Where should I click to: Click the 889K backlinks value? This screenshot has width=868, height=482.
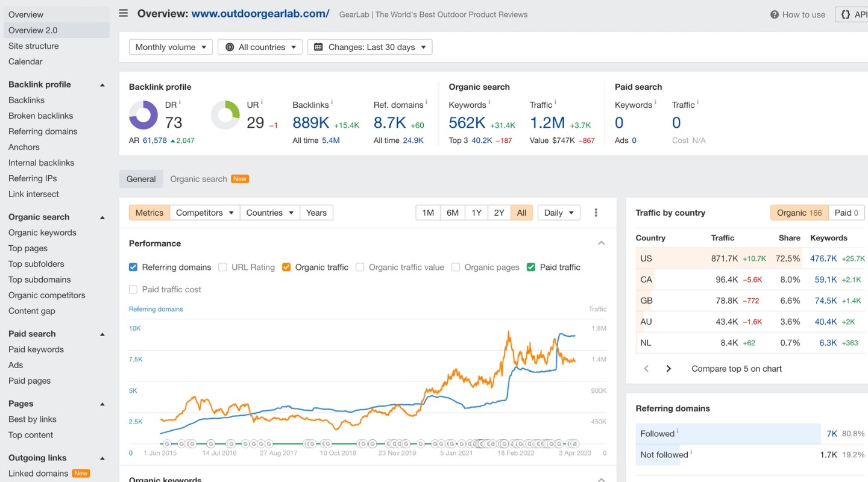click(x=310, y=123)
